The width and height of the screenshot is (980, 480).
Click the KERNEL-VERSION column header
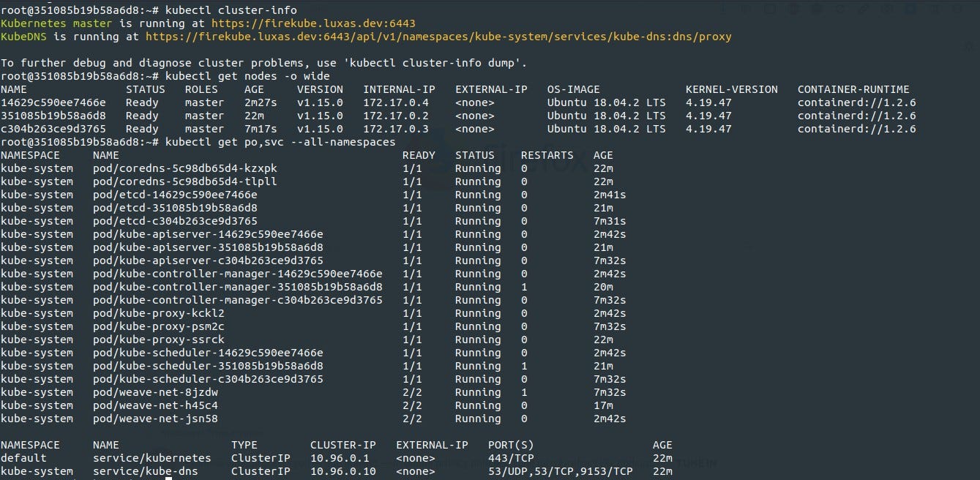[732, 89]
